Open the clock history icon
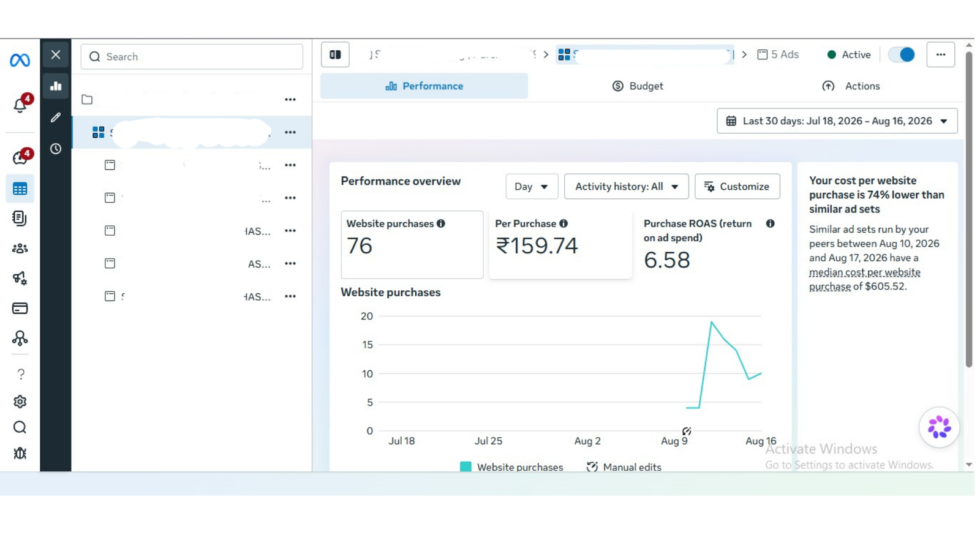 pyautogui.click(x=56, y=149)
